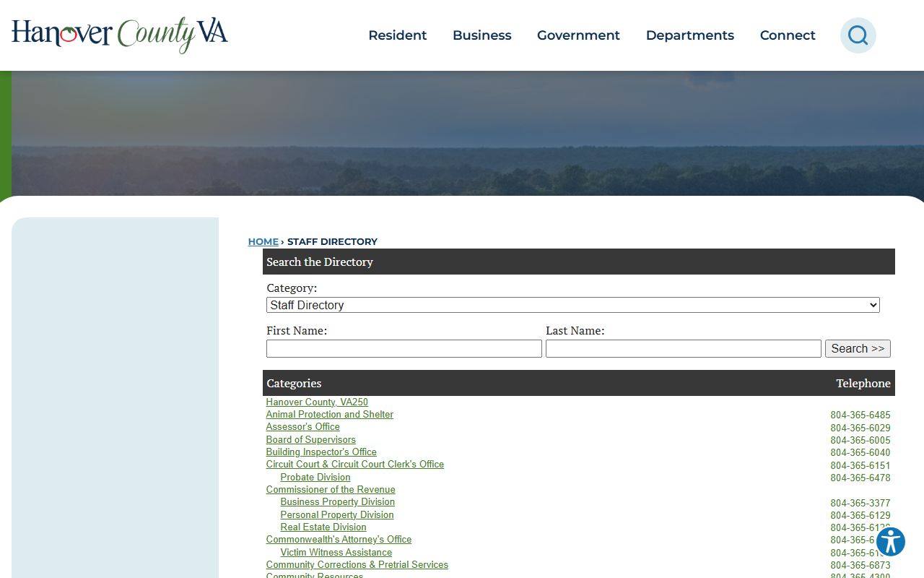
Task: Open Victim Witness Assistance link
Action: [x=336, y=552]
